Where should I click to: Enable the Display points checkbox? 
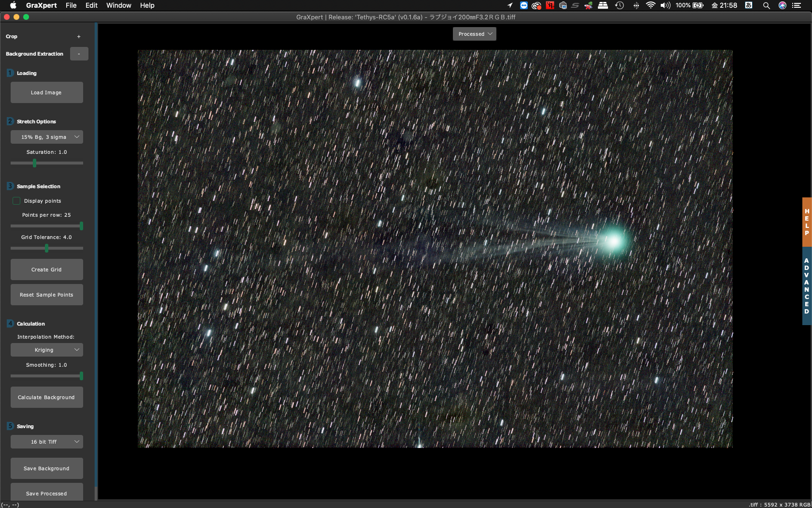click(16, 201)
